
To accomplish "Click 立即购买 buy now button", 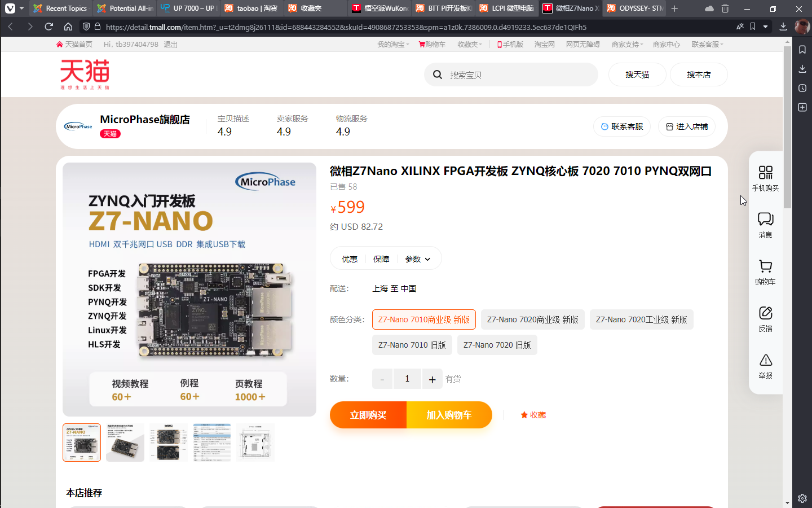I will 368,415.
